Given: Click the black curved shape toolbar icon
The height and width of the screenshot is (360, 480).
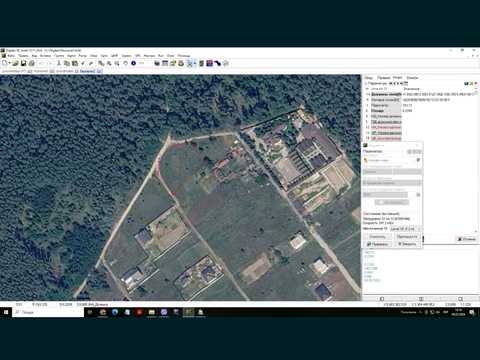Looking at the screenshot, I should (x=217, y=63).
